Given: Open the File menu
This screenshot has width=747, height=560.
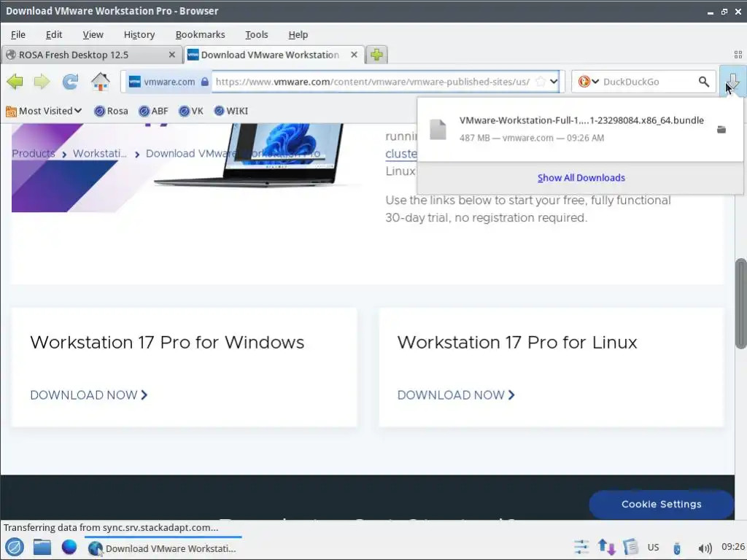Looking at the screenshot, I should tap(18, 34).
